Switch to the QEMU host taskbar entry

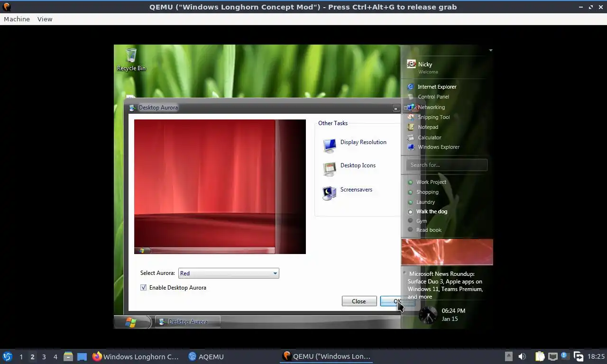tap(327, 356)
